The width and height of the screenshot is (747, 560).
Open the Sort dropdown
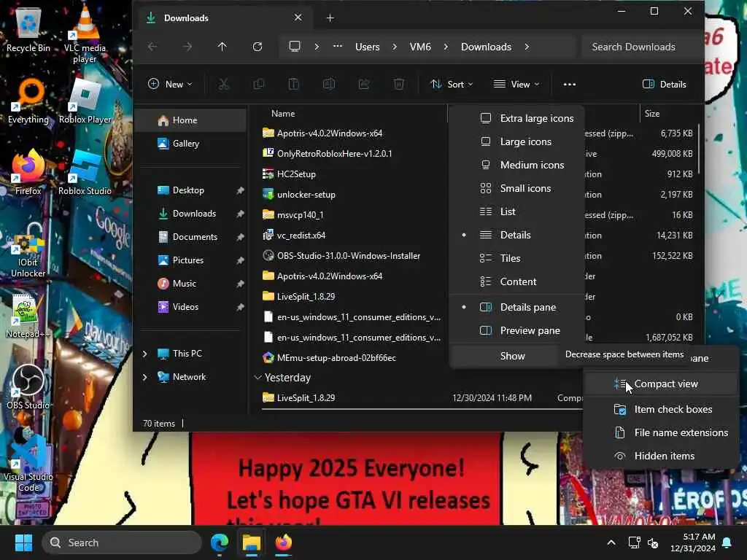pyautogui.click(x=452, y=85)
